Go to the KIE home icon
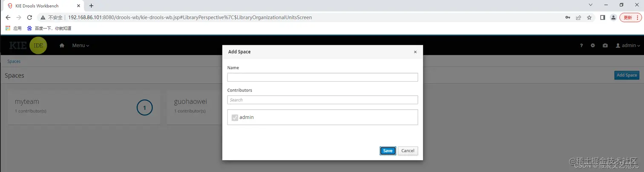The width and height of the screenshot is (644, 172). pyautogui.click(x=62, y=46)
